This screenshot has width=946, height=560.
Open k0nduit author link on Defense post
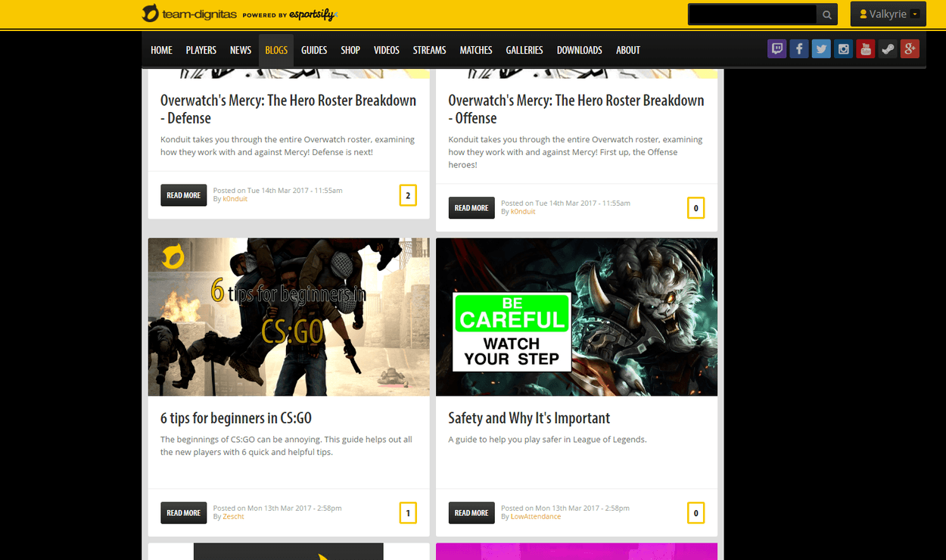tap(235, 199)
